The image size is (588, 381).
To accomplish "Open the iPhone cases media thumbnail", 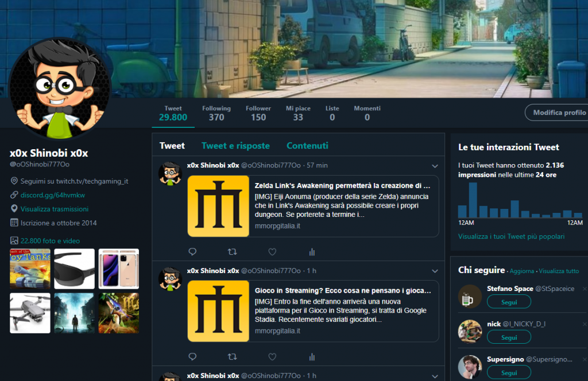I will coord(119,269).
